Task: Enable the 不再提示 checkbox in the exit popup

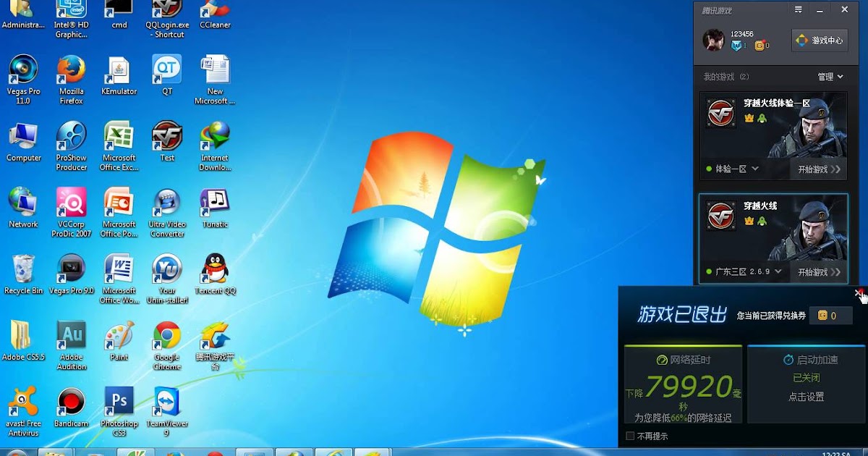Action: coord(629,436)
